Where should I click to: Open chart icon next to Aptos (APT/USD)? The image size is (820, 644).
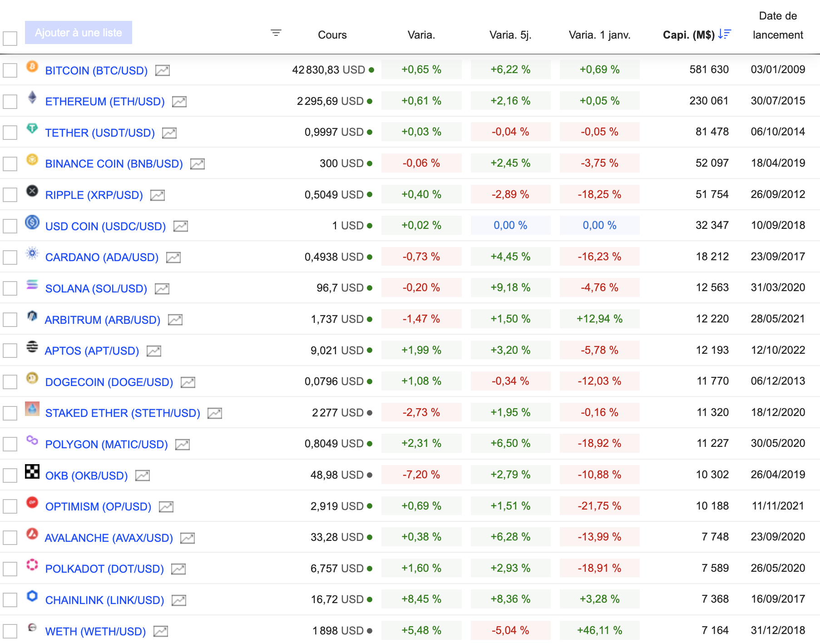(154, 351)
